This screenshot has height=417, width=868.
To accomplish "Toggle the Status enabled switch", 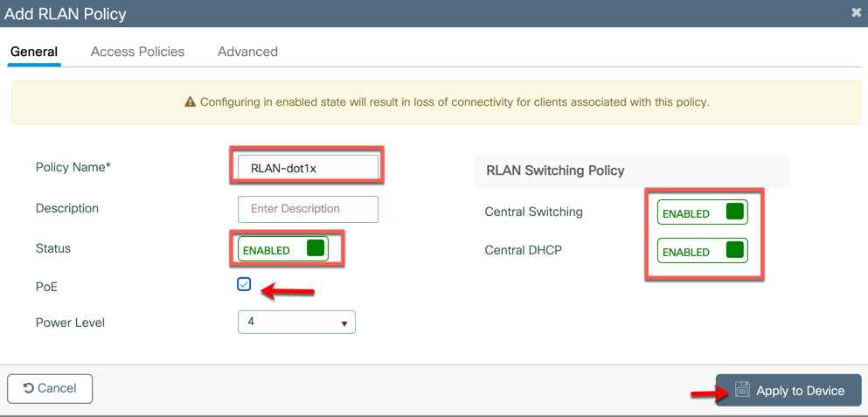I will click(283, 249).
